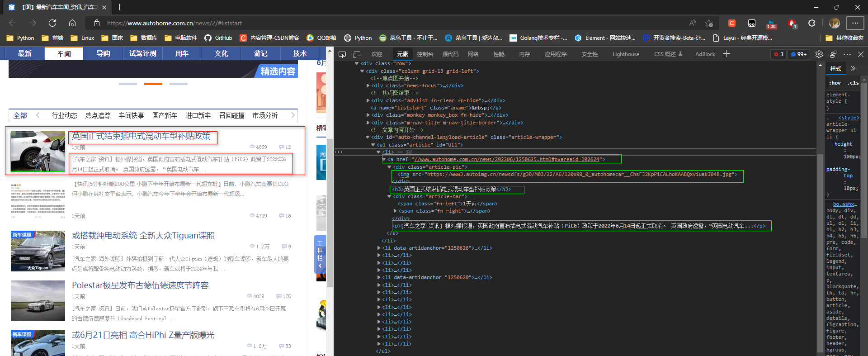This screenshot has width=868, height=356.
Task: Add page to favorites star icon
Action: point(709,23)
